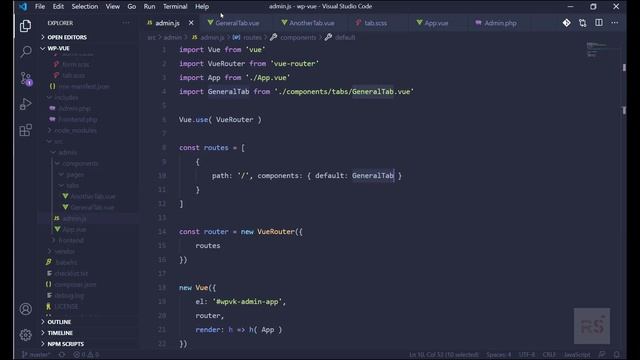Open the Go menu

(x=131, y=7)
